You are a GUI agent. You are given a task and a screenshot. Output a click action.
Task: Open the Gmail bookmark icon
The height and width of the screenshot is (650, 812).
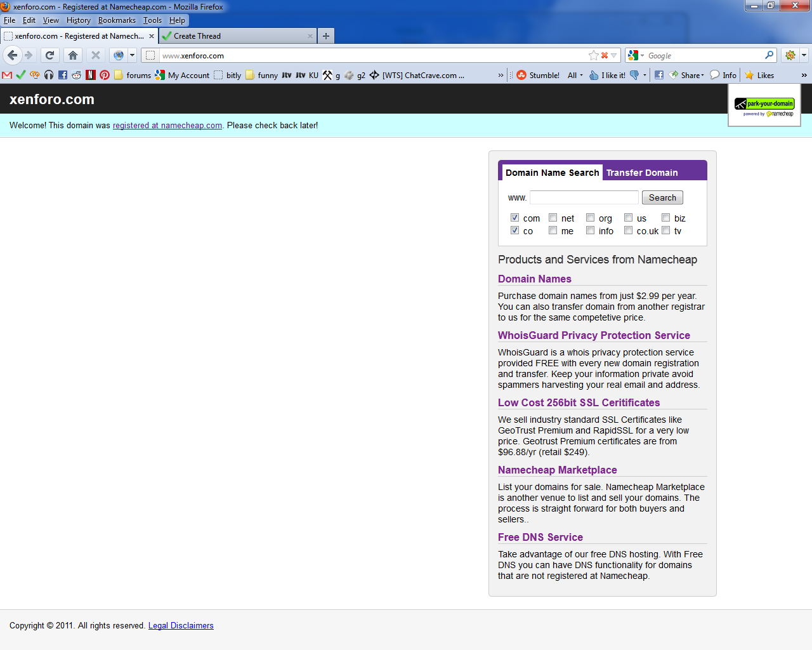[x=8, y=75]
